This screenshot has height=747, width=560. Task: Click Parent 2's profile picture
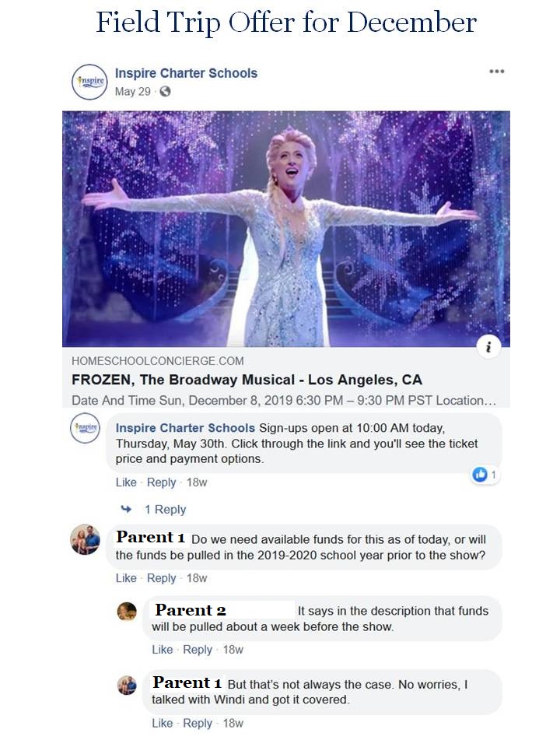(127, 611)
